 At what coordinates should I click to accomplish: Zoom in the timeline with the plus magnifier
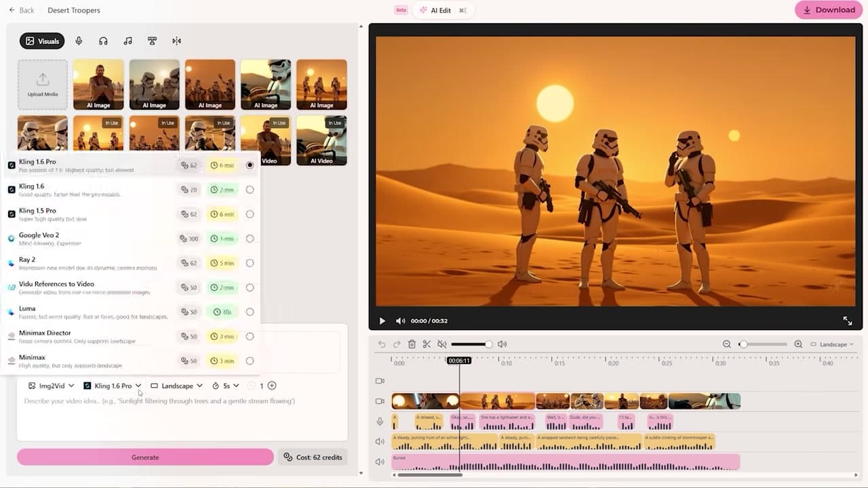pos(798,344)
